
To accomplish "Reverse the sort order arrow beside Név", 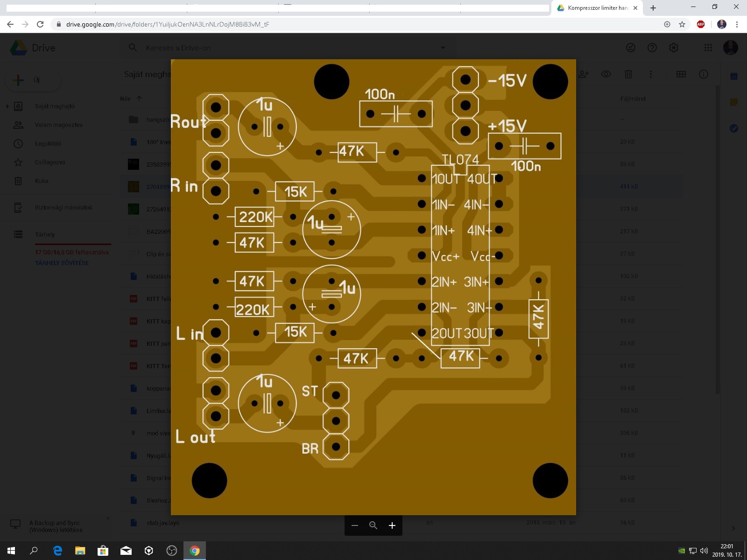I will point(139,98).
